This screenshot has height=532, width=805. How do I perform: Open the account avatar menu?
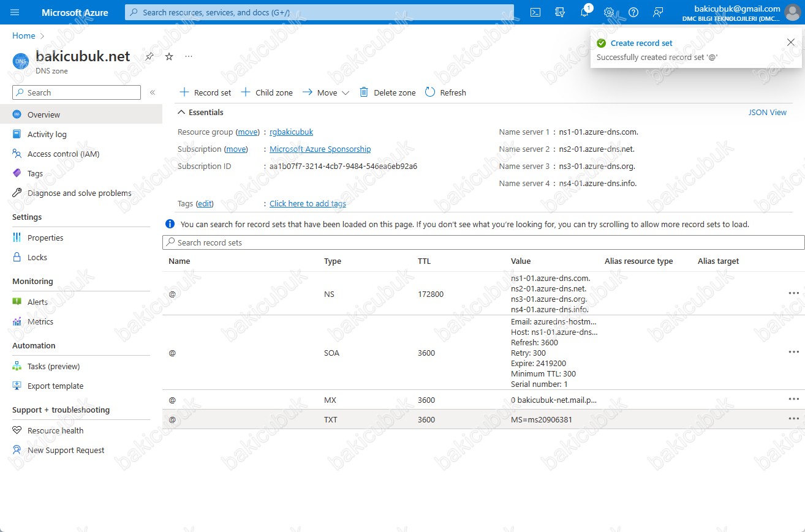pyautogui.click(x=793, y=12)
